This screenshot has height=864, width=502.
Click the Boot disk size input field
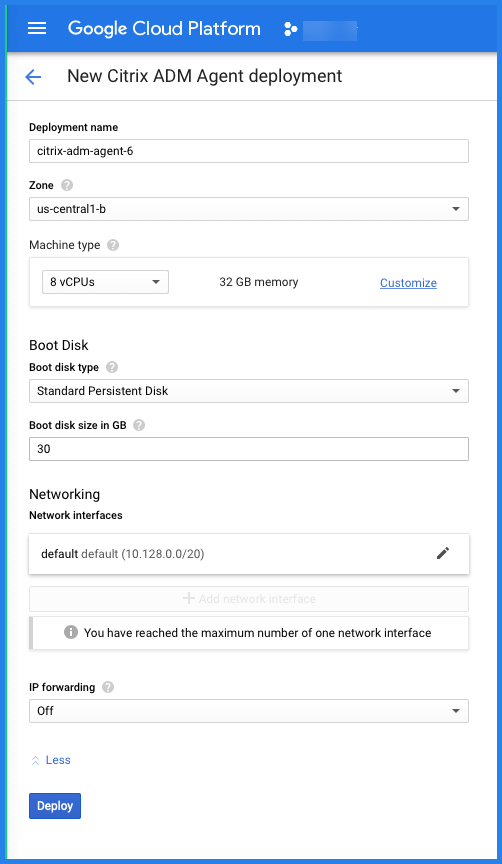249,449
